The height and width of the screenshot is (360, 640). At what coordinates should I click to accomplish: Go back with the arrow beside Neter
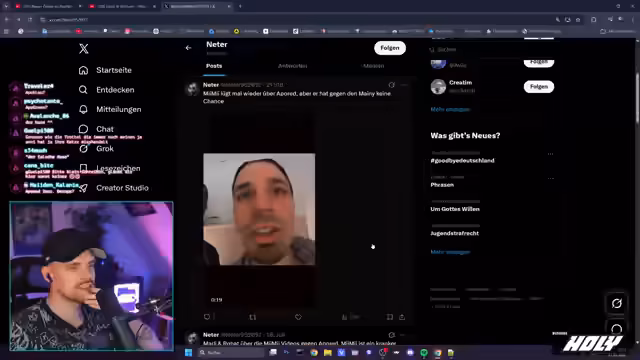pyautogui.click(x=188, y=48)
